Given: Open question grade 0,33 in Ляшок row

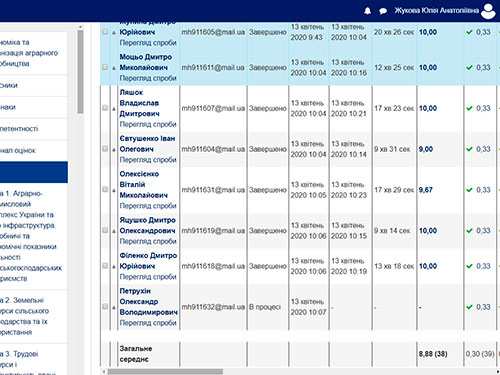Looking at the screenshot, I should click(x=483, y=108).
